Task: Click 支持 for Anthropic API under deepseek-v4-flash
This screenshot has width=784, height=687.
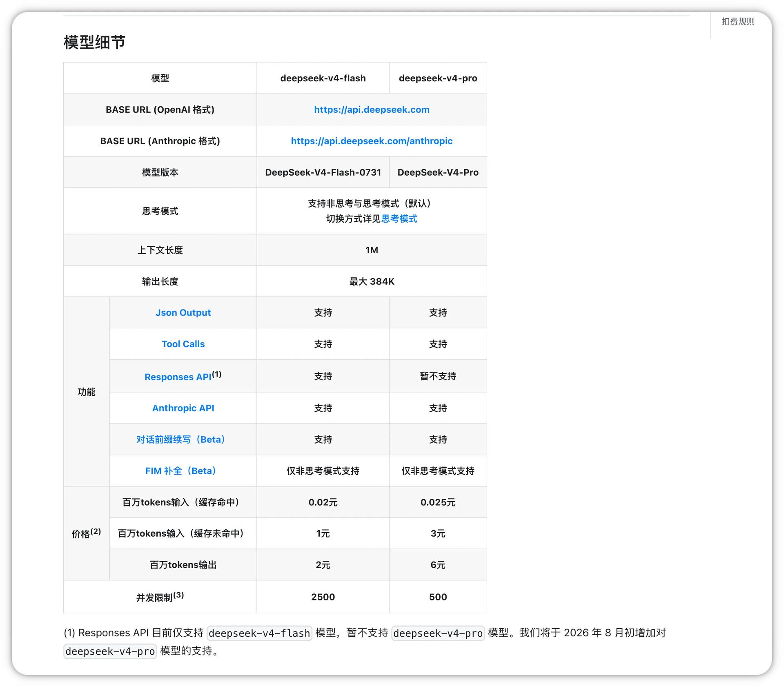Action: [x=323, y=408]
